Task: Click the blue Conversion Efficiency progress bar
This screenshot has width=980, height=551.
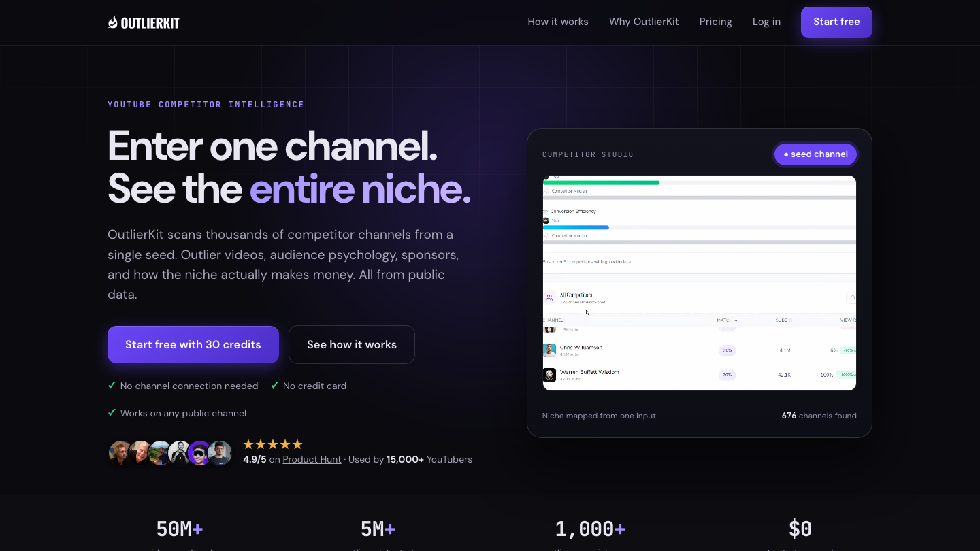Action: 576,227
